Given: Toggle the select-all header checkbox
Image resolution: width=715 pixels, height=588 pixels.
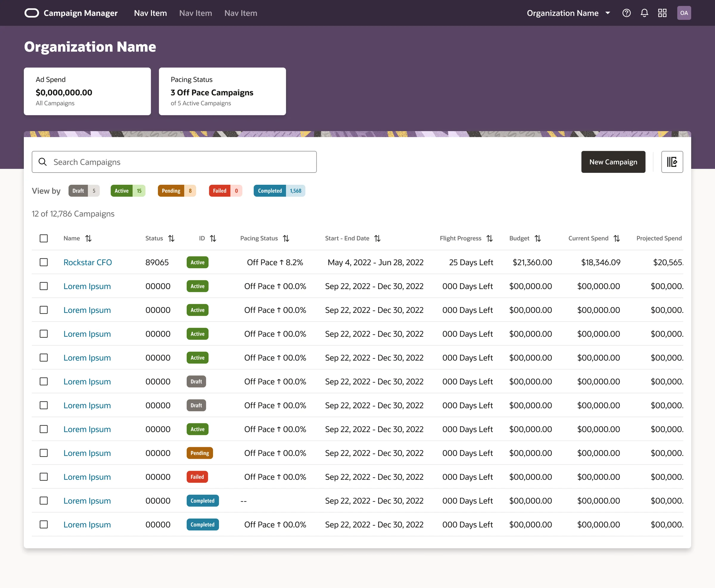Looking at the screenshot, I should tap(44, 238).
